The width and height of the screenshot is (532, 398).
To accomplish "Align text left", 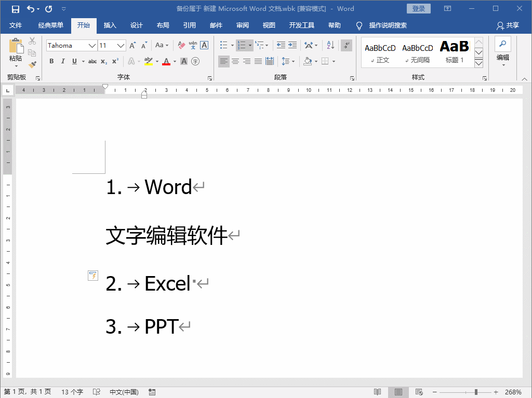I will (x=223, y=61).
